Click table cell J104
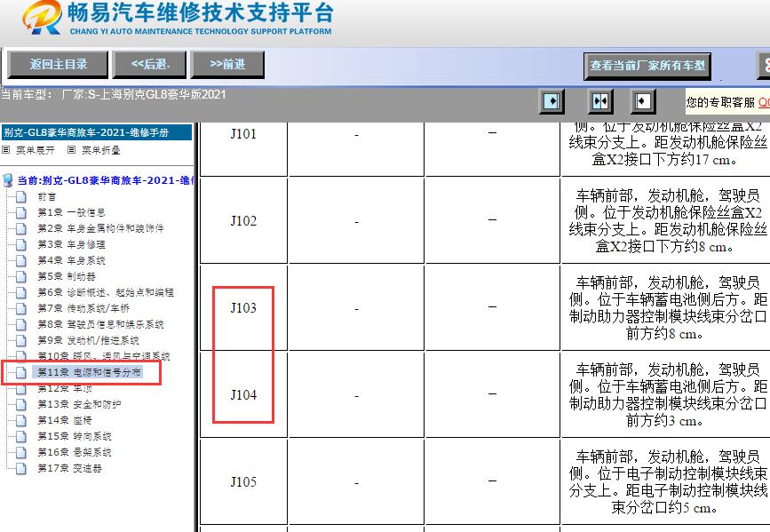 coord(243,394)
